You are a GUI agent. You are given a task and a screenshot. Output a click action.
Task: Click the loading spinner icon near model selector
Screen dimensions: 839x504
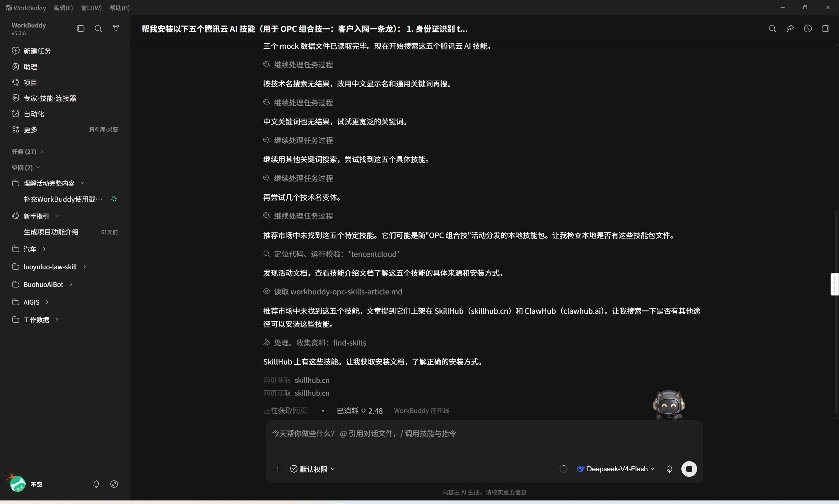pyautogui.click(x=563, y=469)
